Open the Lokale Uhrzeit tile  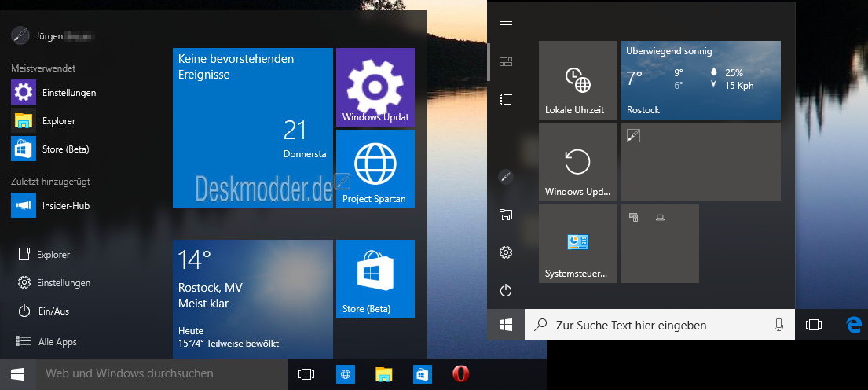[578, 80]
